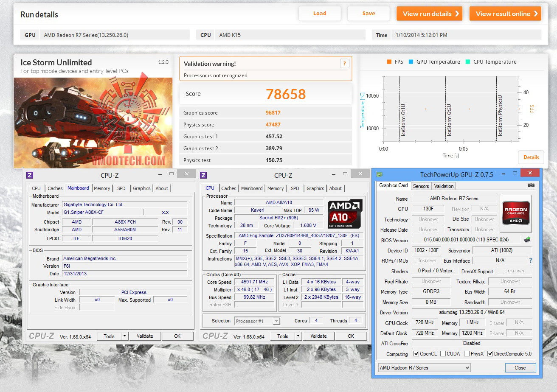Open View run details
The width and height of the screenshot is (557, 392).
coord(429,14)
